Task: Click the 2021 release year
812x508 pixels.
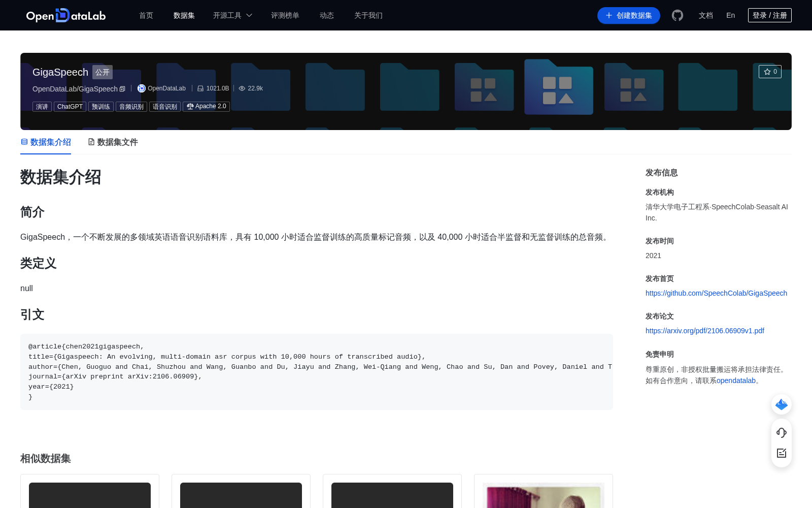Action: [x=653, y=256]
